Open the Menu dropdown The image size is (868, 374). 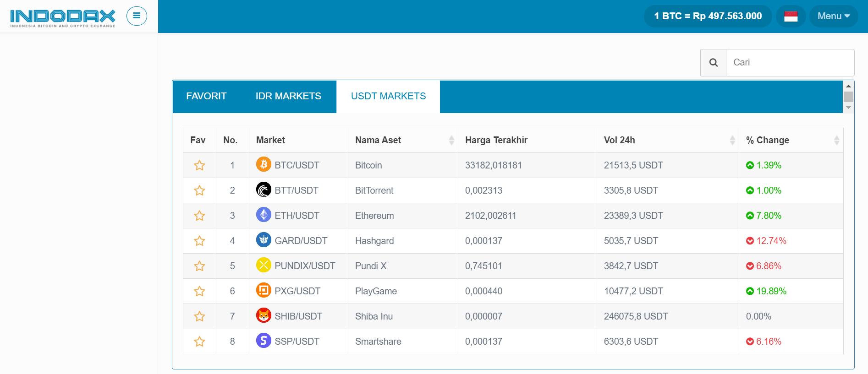(x=834, y=16)
